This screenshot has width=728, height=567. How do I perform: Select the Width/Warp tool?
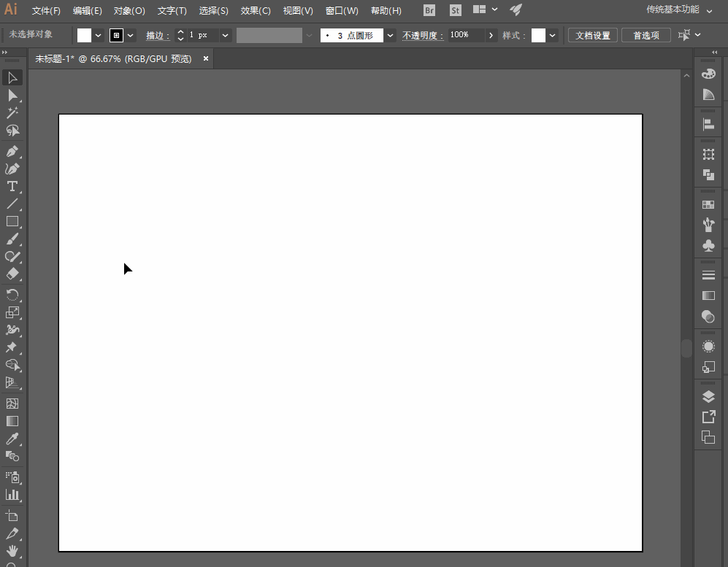[x=12, y=330]
